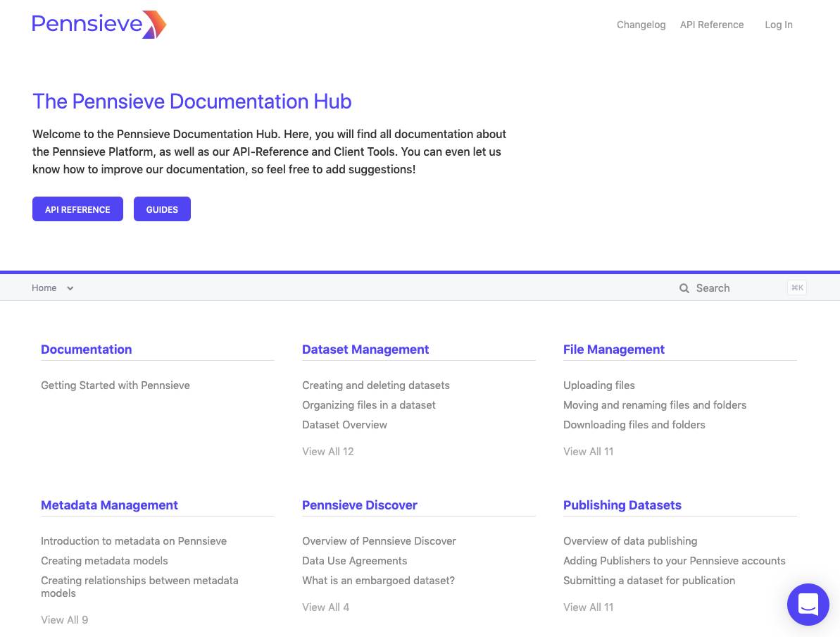Open Creating metadata models

(104, 561)
